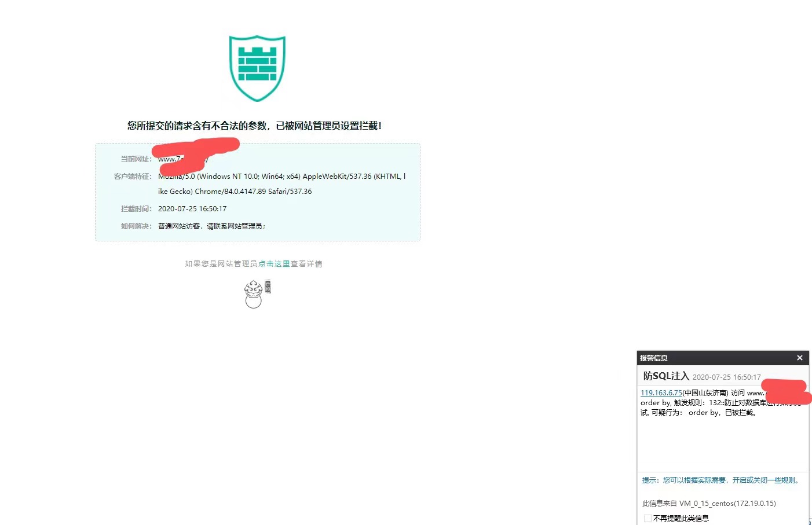Click the 当前网址 field label
812x525 pixels.
tap(136, 159)
